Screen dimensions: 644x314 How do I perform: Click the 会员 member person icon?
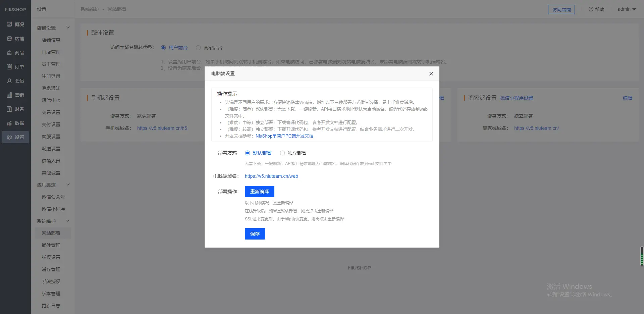(9, 81)
